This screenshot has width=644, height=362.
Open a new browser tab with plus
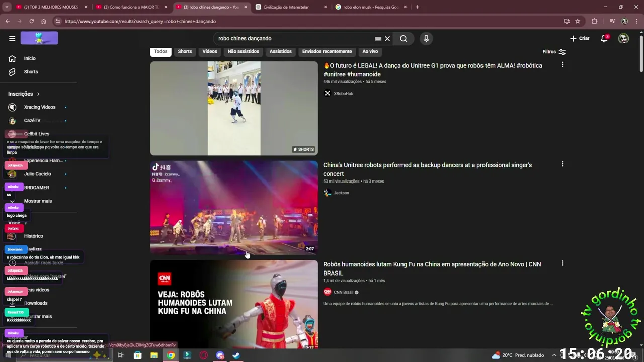pyautogui.click(x=417, y=7)
